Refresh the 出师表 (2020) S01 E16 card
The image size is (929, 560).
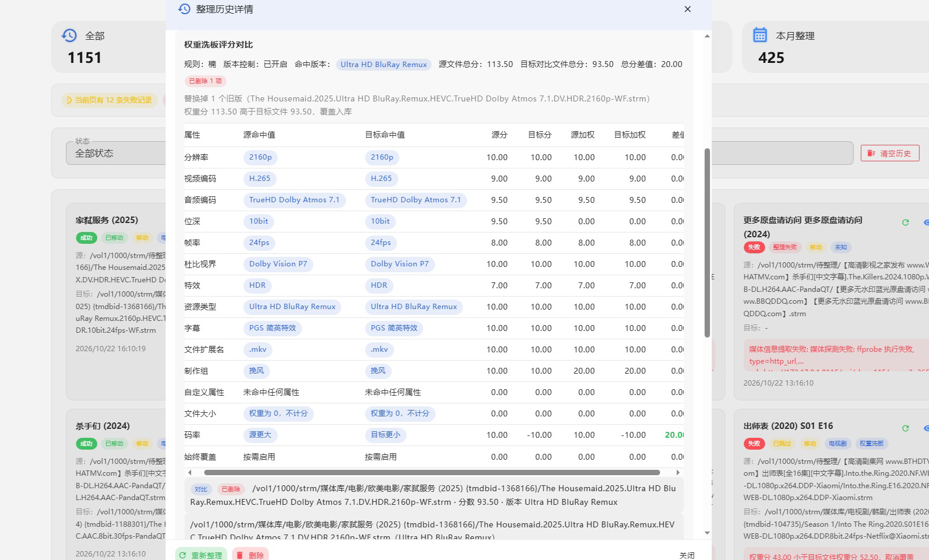pos(905,428)
